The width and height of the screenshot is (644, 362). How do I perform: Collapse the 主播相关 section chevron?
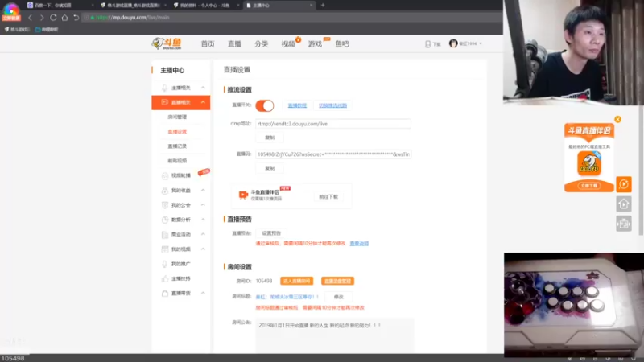(x=203, y=88)
